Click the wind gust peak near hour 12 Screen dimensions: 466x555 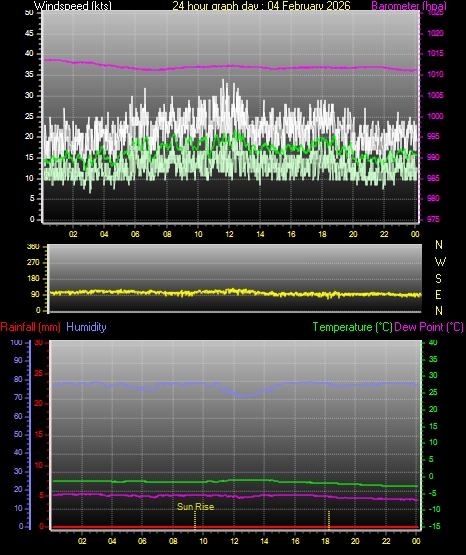pos(224,85)
